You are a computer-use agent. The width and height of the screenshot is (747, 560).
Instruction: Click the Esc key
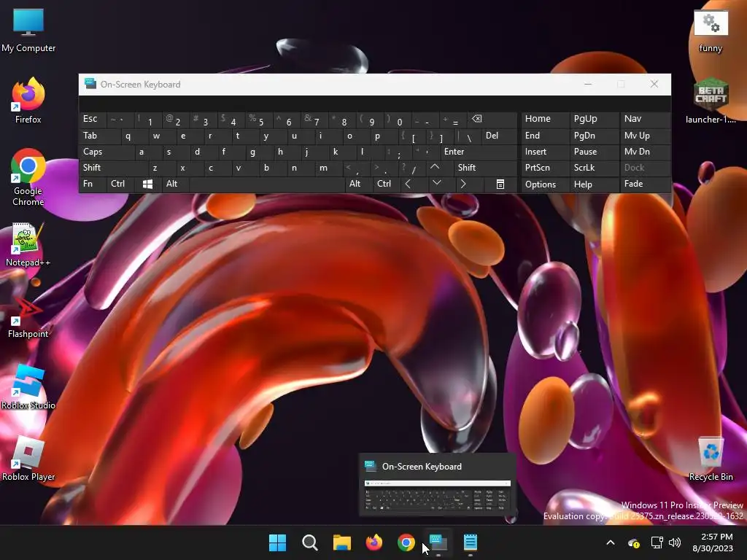point(93,119)
